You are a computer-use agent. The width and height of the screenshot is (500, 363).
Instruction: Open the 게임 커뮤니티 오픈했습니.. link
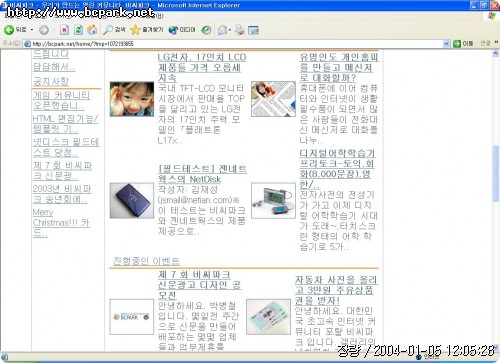coord(62,101)
